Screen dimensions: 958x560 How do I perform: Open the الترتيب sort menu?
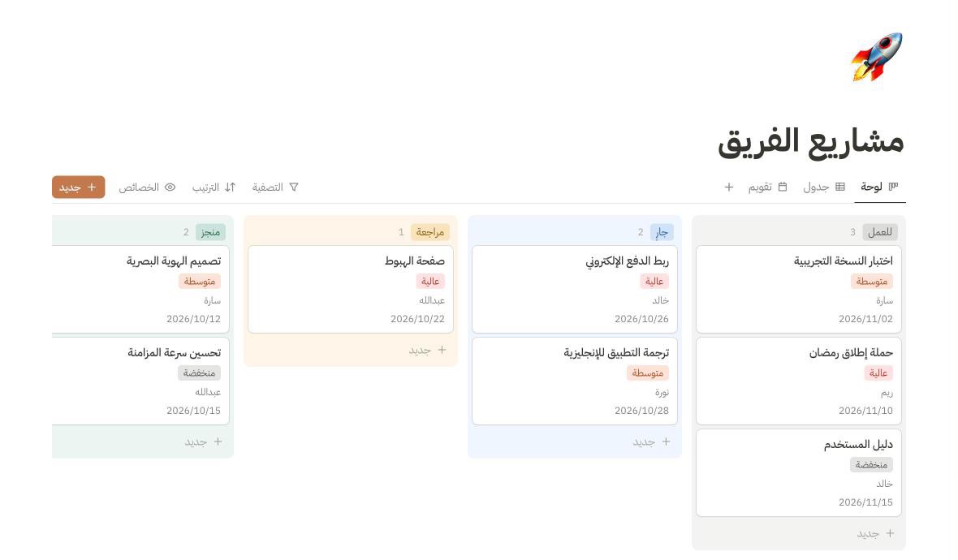[x=214, y=187]
